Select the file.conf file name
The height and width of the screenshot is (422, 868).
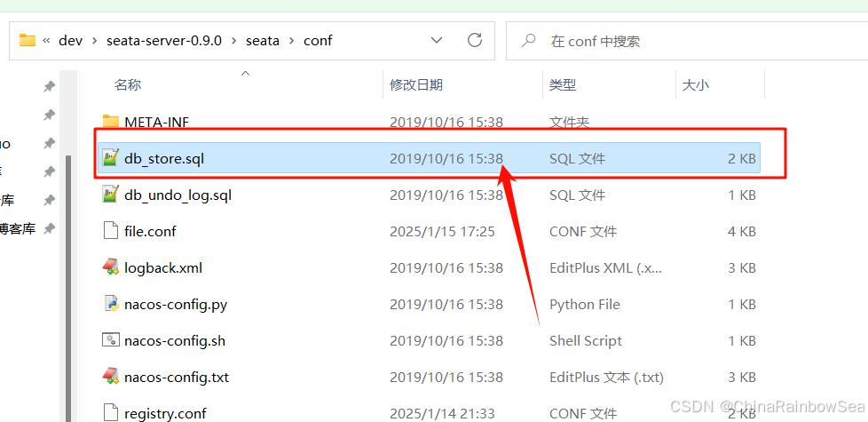pyautogui.click(x=150, y=232)
